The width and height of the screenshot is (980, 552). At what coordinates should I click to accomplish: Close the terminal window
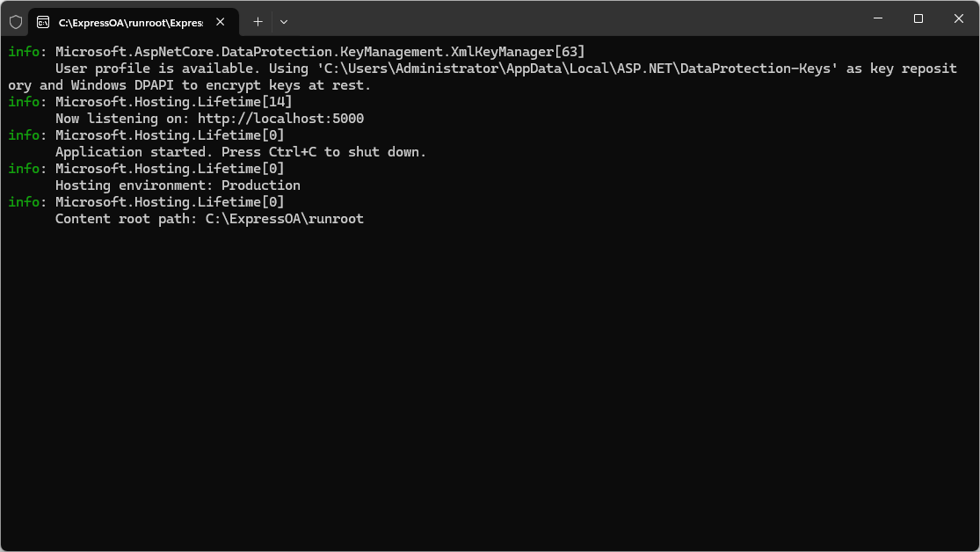(959, 18)
